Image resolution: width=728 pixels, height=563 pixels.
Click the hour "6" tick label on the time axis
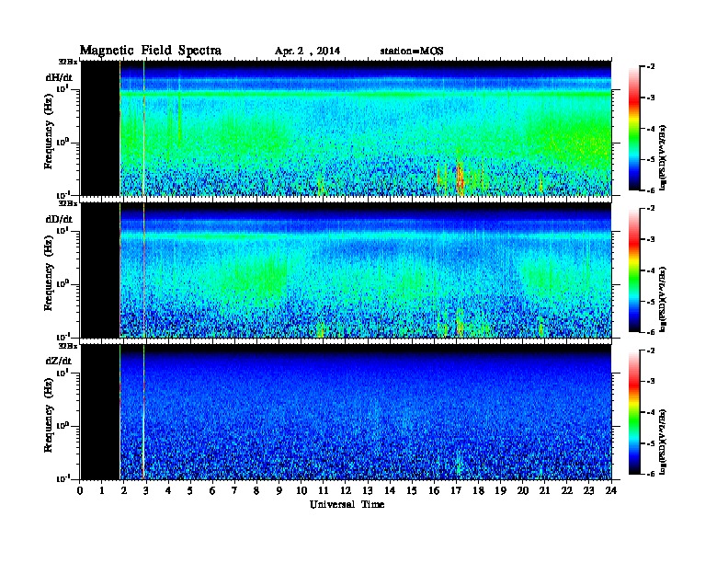tap(212, 490)
